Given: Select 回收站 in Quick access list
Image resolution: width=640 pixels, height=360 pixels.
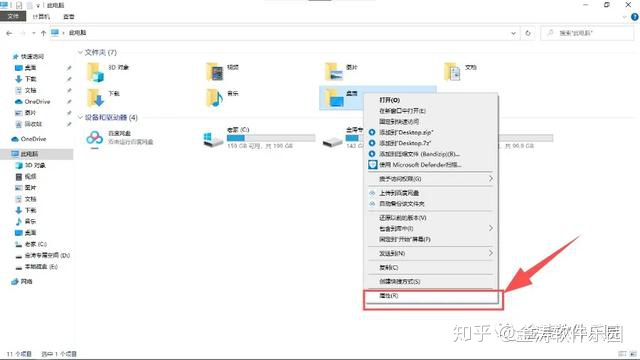Looking at the screenshot, I should click(29, 124).
